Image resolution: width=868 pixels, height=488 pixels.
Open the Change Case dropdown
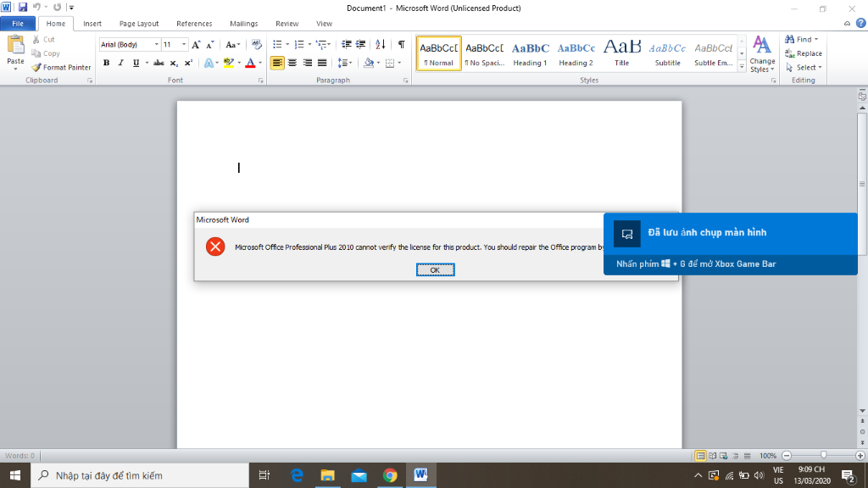pyautogui.click(x=232, y=45)
